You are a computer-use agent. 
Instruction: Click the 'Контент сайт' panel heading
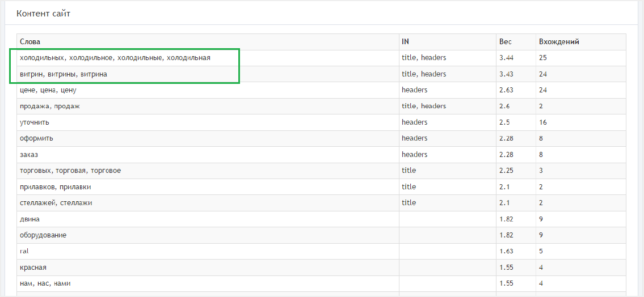coord(44,14)
